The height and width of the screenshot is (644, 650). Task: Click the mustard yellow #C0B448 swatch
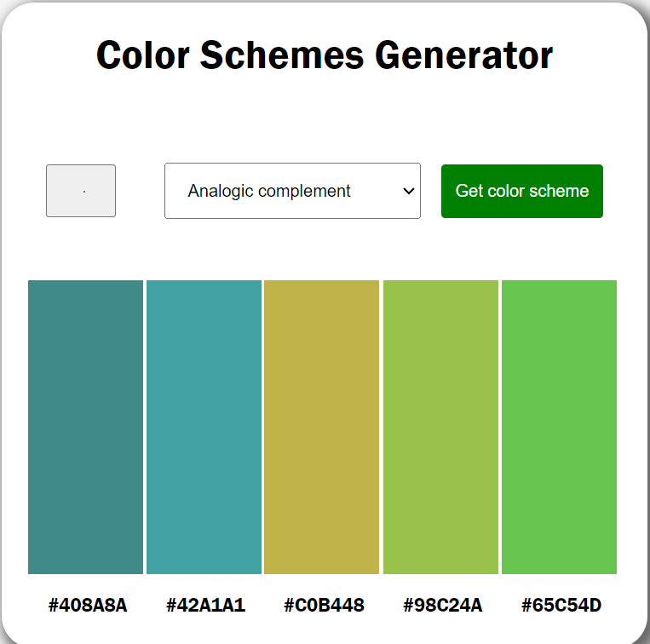coord(321,427)
